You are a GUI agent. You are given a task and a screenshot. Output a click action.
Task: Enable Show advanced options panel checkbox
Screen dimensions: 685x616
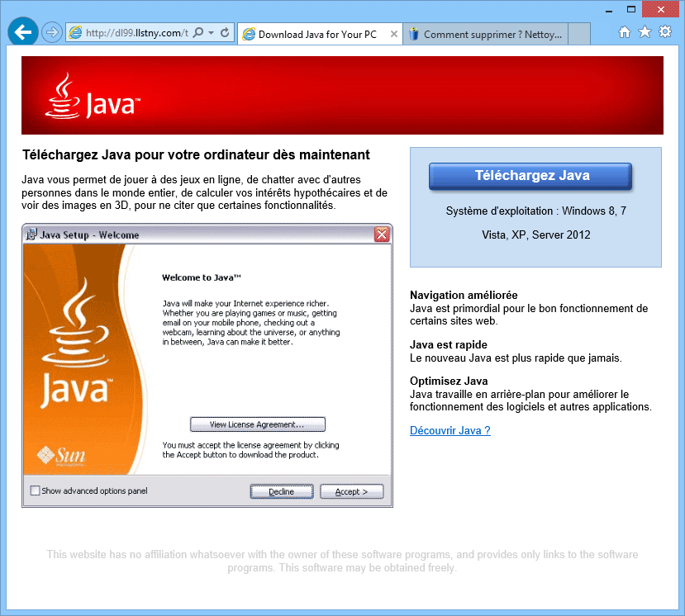tap(35, 490)
